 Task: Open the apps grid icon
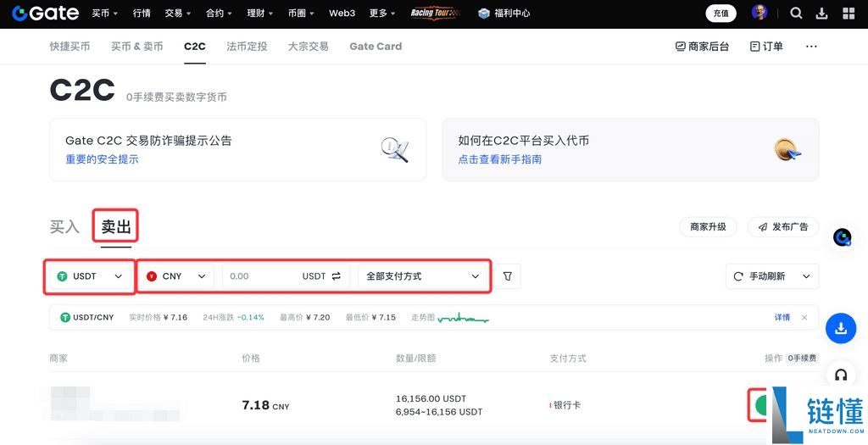click(x=848, y=14)
